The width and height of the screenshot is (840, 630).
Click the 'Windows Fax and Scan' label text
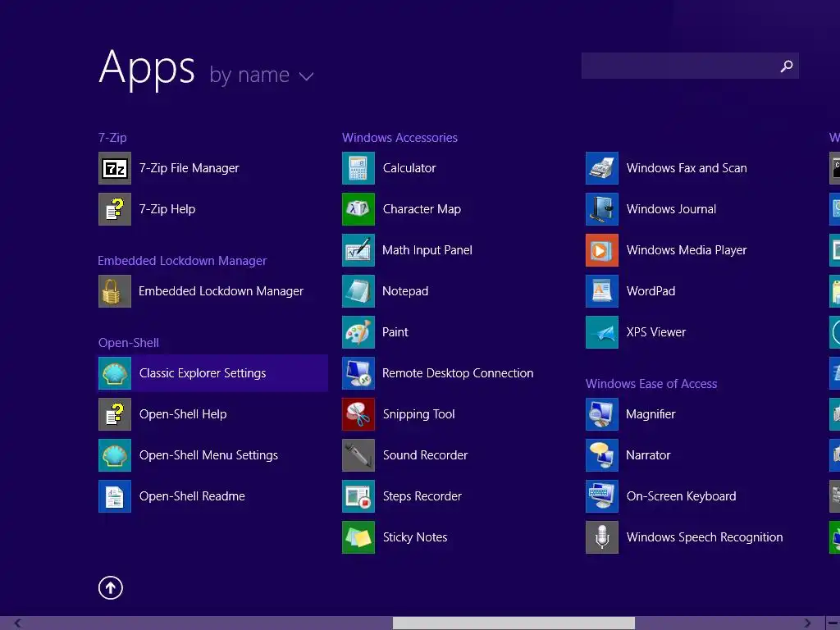(687, 168)
